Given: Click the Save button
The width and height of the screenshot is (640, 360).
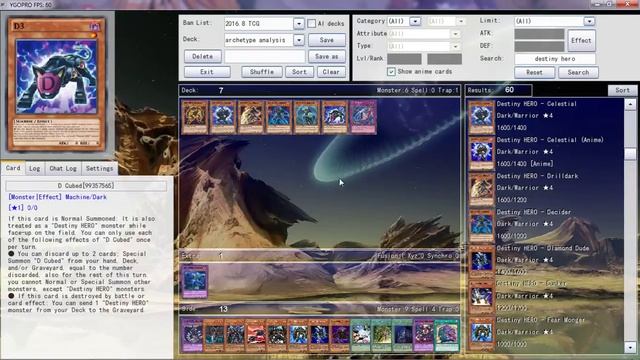Looking at the screenshot, I should 327,40.
